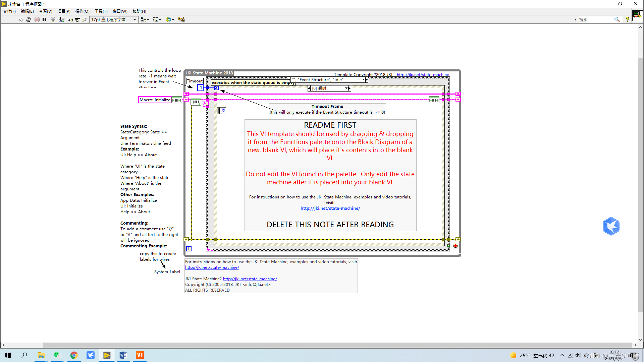644x362 pixels.
Task: Select bottom-left yellow shift register
Action: tap(186, 239)
